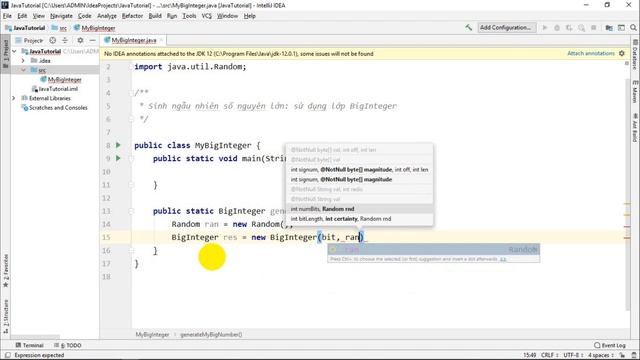Click the Collapse All icon in the Project panel
Image resolution: width=640 pixels, height=360 pixels.
click(x=65, y=40)
